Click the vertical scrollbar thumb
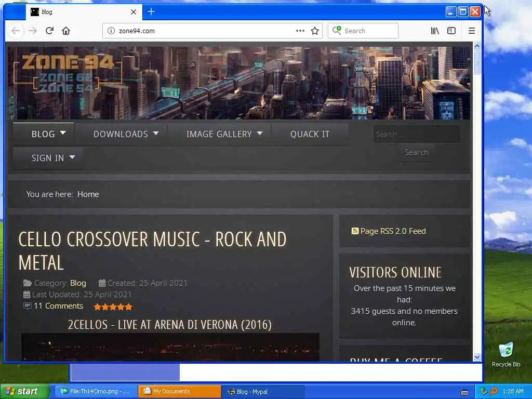 point(477,62)
